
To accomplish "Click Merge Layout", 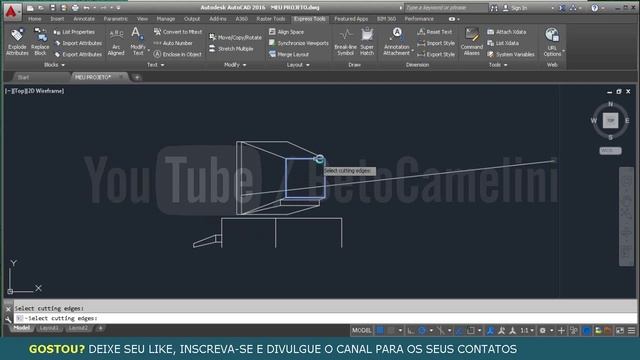I will [289, 54].
